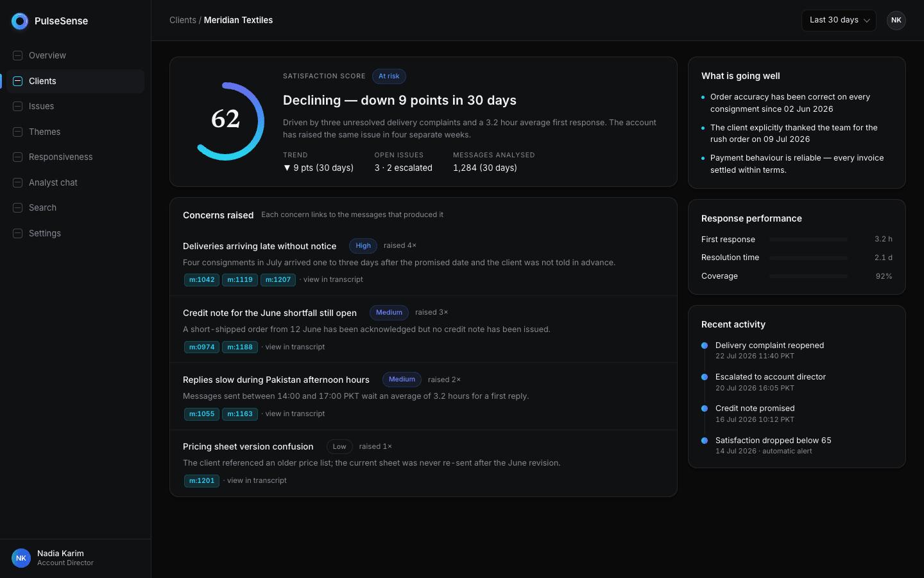The height and width of the screenshot is (578, 924).
Task: Click the Themes sidebar icon
Action: [x=18, y=132]
